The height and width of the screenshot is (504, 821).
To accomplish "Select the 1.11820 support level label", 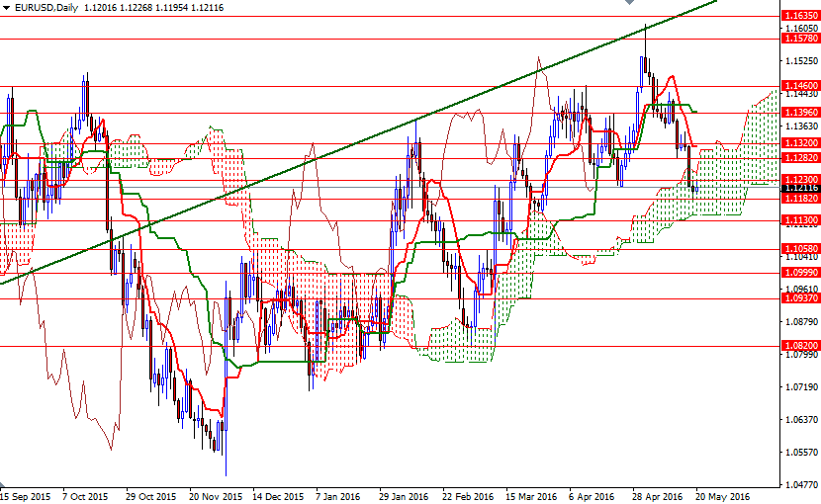I will 799,199.
